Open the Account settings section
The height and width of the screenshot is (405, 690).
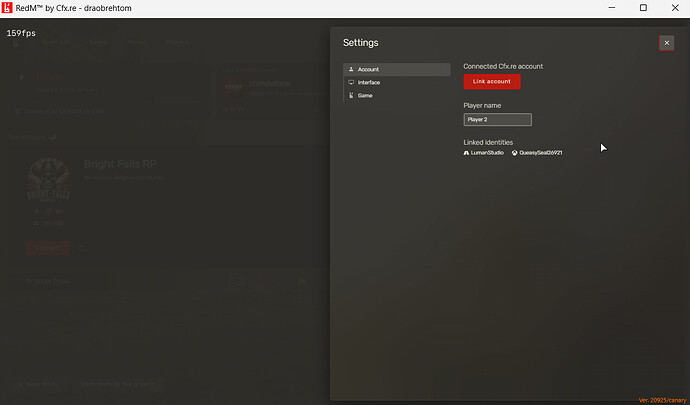[x=396, y=70]
